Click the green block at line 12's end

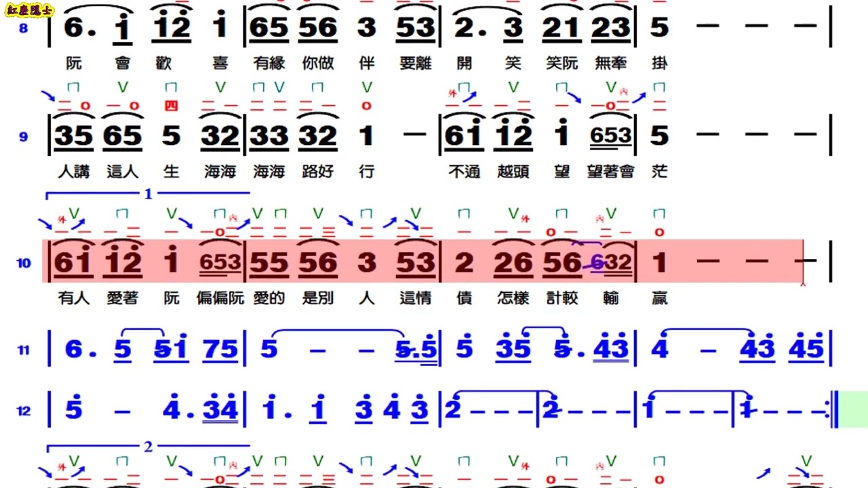click(x=854, y=409)
